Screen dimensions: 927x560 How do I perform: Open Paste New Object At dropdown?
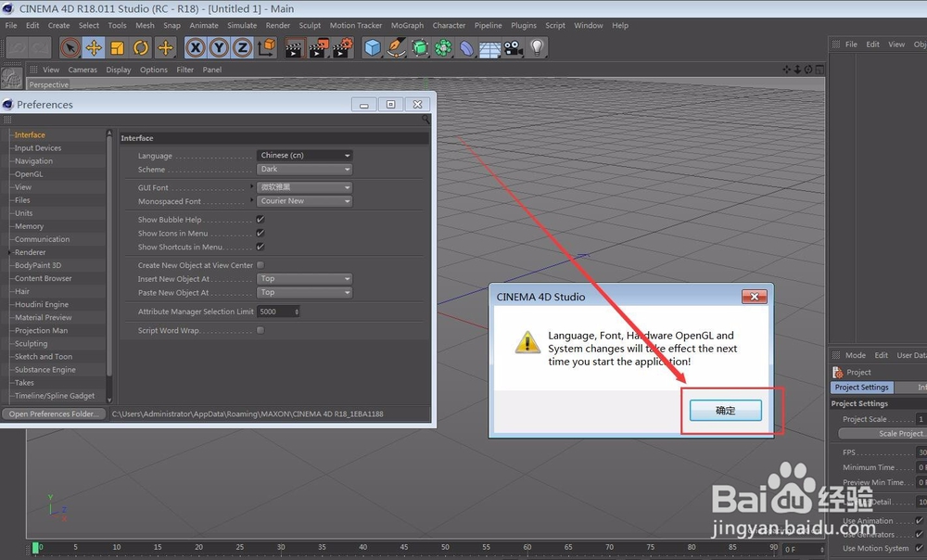coord(304,293)
